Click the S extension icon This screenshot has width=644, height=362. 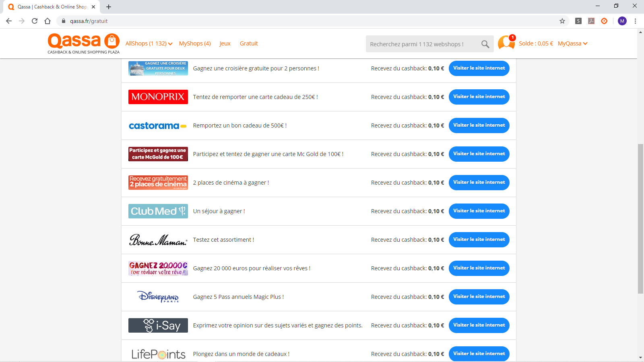coord(578,21)
